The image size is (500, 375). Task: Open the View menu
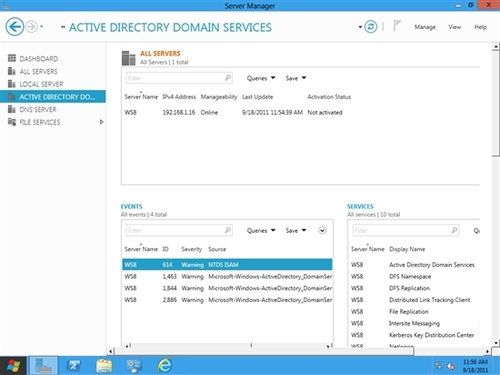tap(454, 27)
